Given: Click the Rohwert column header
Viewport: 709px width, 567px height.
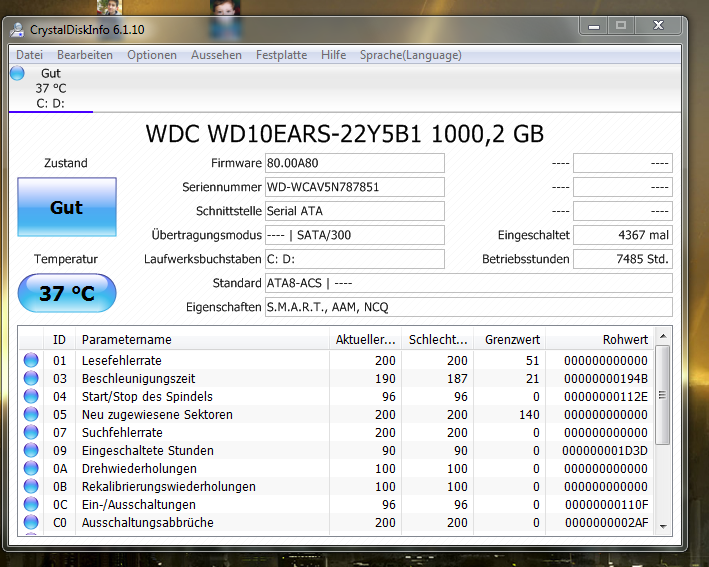Looking at the screenshot, I should [600, 340].
